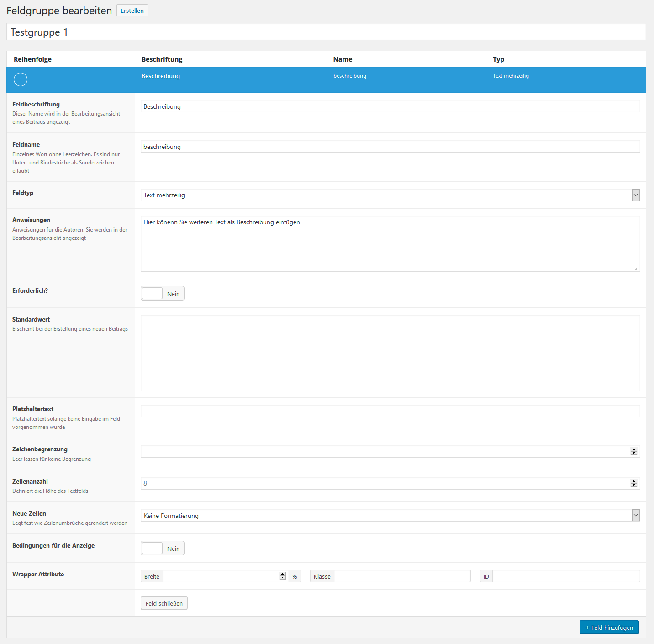Click the circled order number 1 icon
Image resolution: width=654 pixels, height=644 pixels.
pyautogui.click(x=21, y=80)
